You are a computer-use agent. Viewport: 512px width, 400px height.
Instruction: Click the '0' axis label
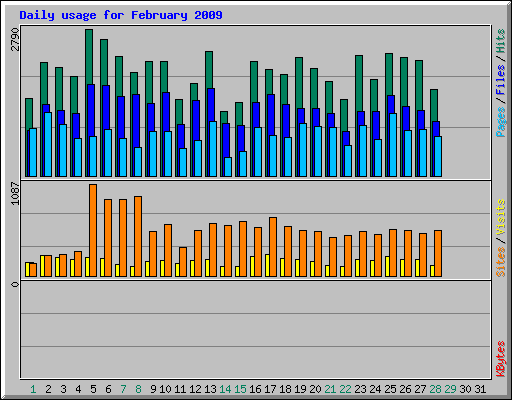(15, 284)
